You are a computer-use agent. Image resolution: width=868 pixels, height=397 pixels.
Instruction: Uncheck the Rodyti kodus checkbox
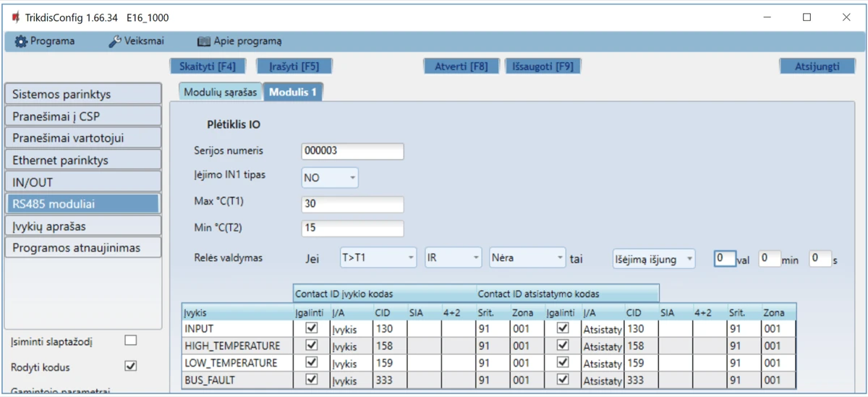[130, 366]
